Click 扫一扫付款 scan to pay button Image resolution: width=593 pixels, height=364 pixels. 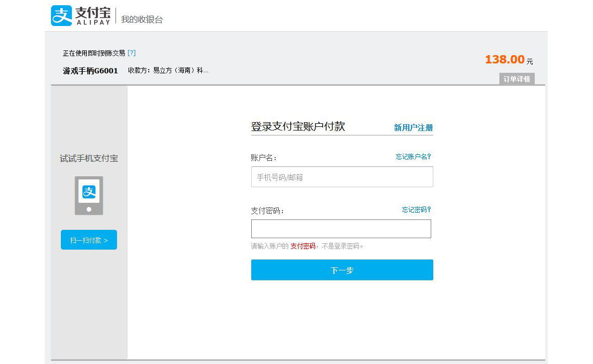pos(89,240)
